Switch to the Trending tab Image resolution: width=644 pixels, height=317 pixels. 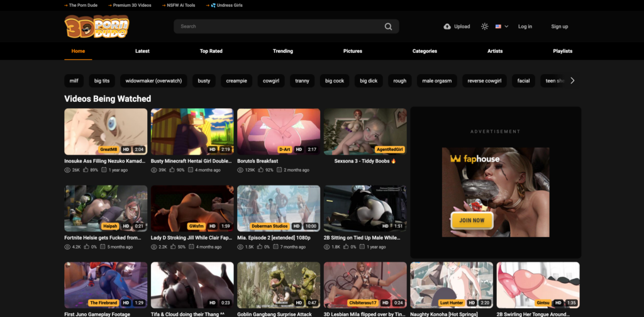point(283,52)
